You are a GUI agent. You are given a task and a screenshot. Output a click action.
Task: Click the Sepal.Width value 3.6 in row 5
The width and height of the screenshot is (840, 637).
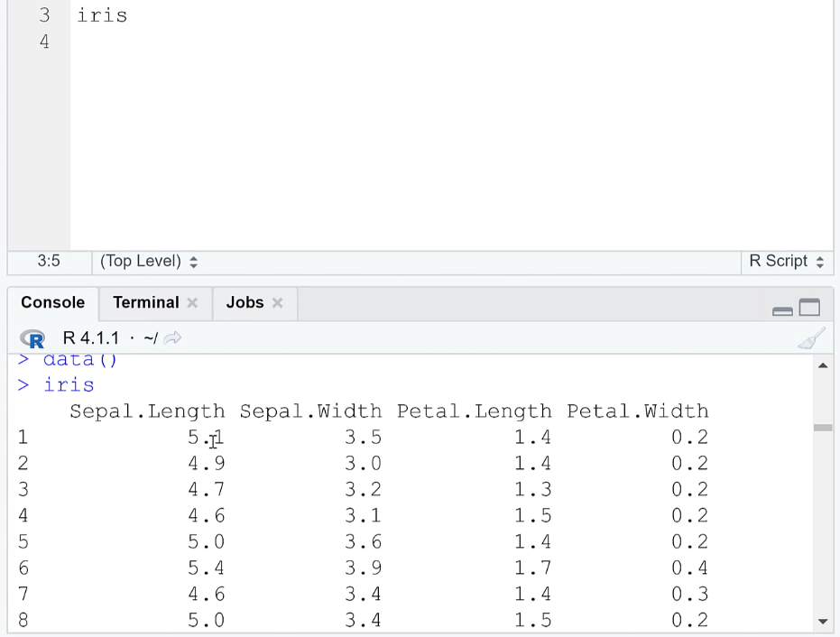tap(364, 541)
